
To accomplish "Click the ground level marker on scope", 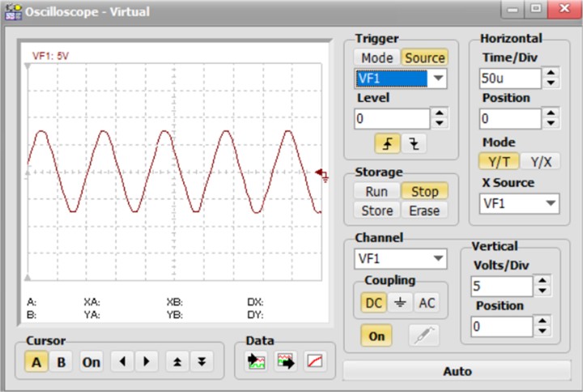I will (322, 174).
